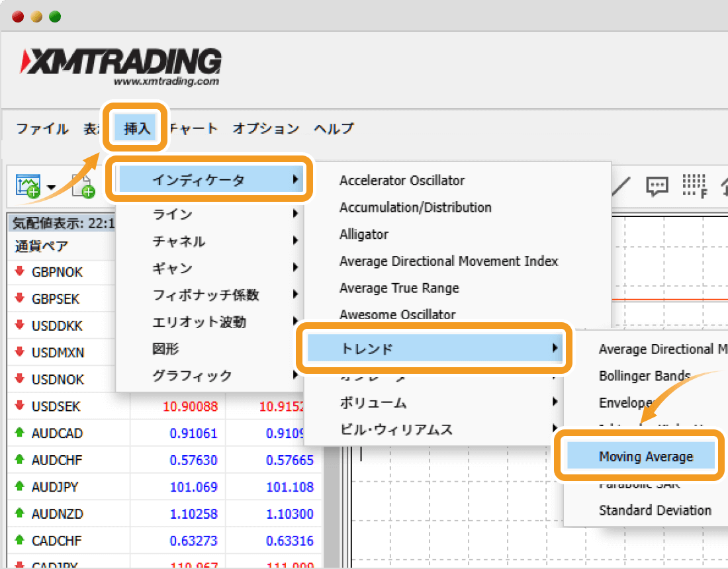The height and width of the screenshot is (569, 728).
Task: Select the text comment tool icon
Action: (x=657, y=187)
